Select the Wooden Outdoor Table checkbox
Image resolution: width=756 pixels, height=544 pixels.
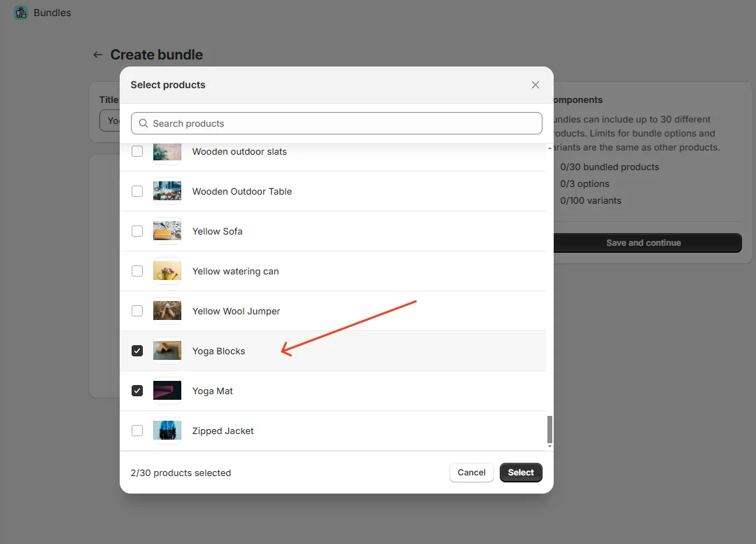pos(137,191)
